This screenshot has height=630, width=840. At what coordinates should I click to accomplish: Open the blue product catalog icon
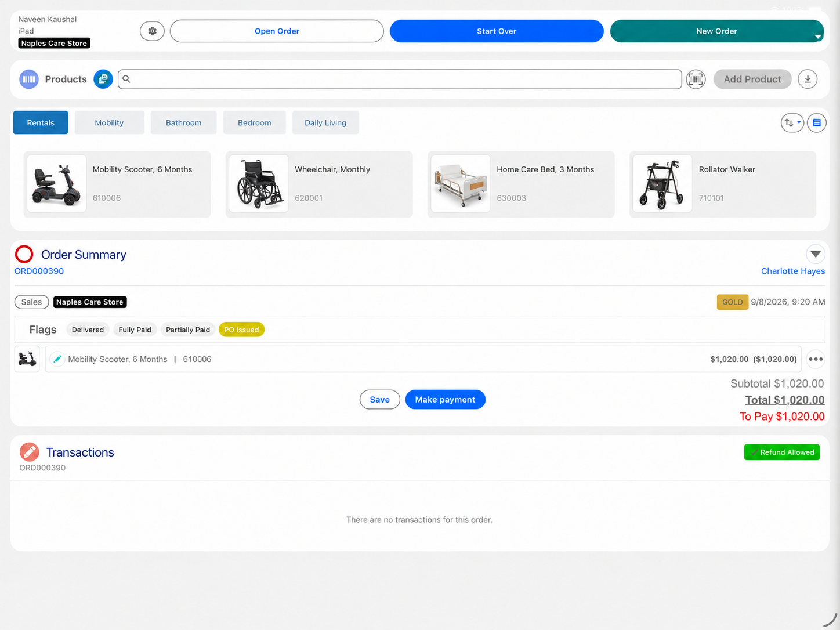pos(103,79)
